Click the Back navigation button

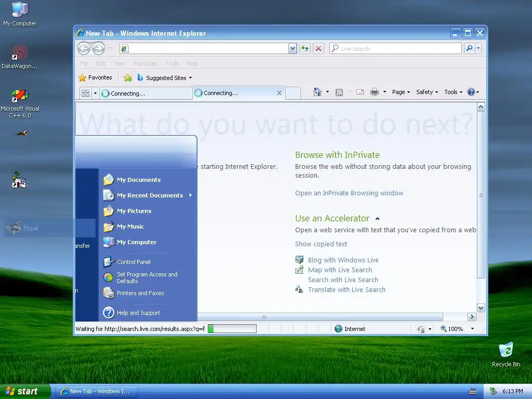[x=84, y=48]
